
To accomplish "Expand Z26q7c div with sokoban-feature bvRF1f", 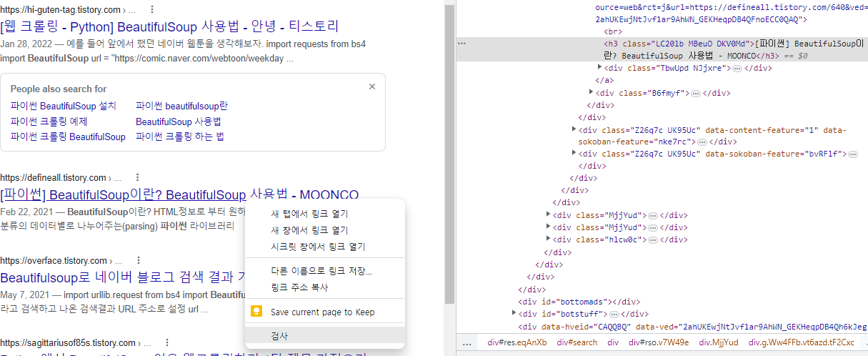I will pos(574,153).
